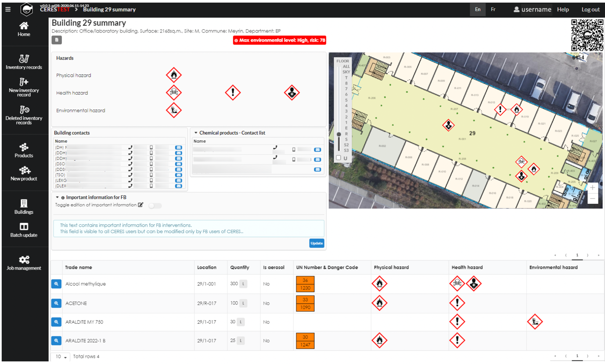Select the SKY floor level
Image resolution: width=605 pixels, height=364 pixels.
pos(346,72)
